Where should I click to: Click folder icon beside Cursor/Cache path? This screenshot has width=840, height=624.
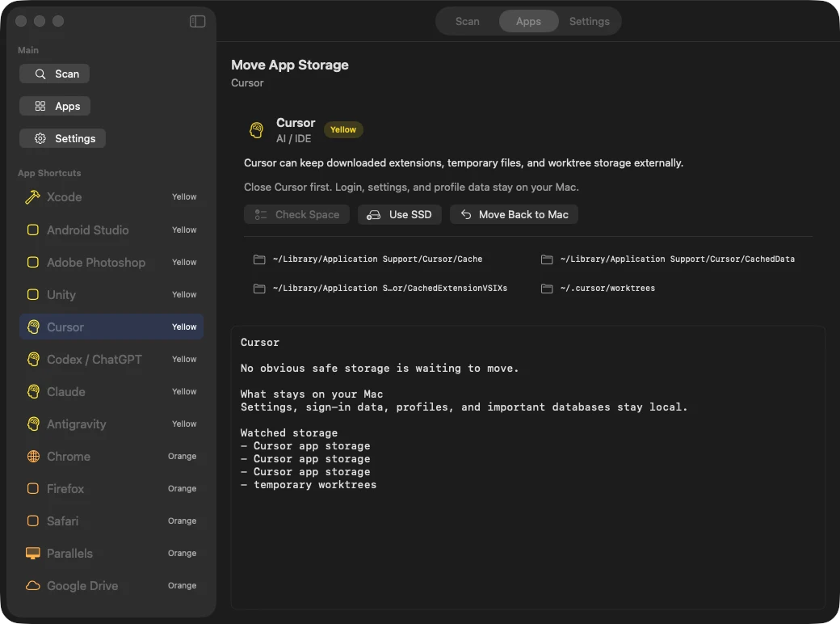[259, 259]
